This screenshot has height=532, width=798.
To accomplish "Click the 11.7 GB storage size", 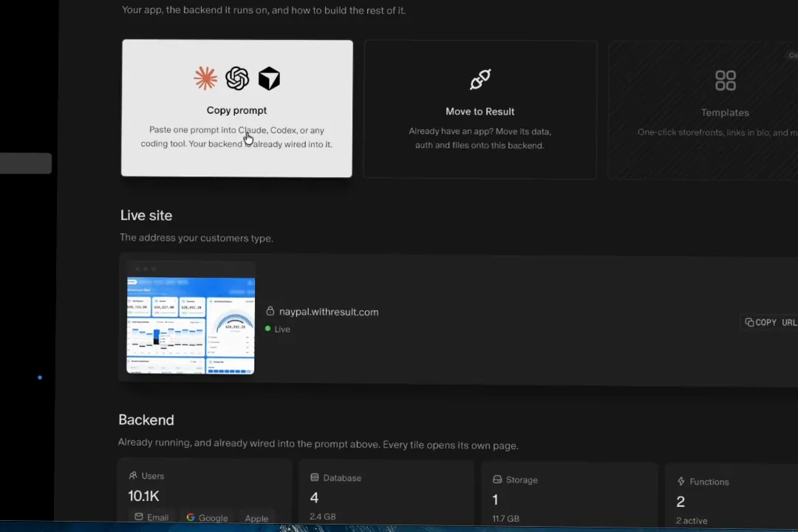I will tap(506, 518).
